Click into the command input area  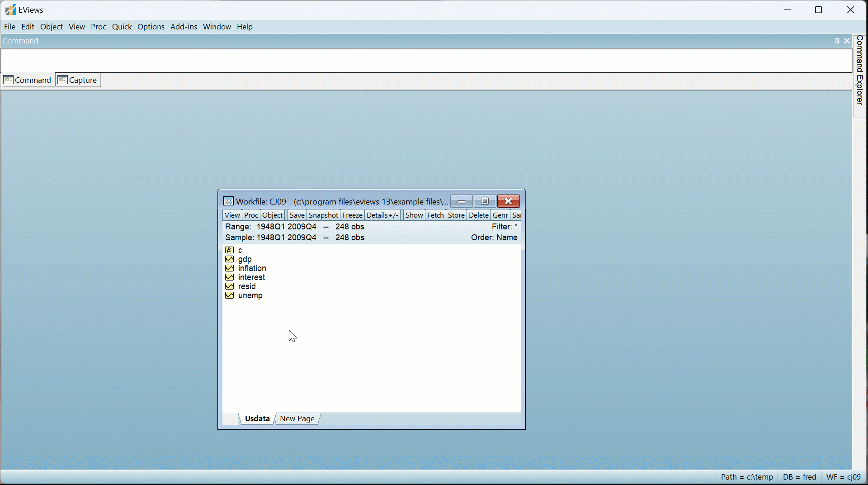[x=426, y=60]
